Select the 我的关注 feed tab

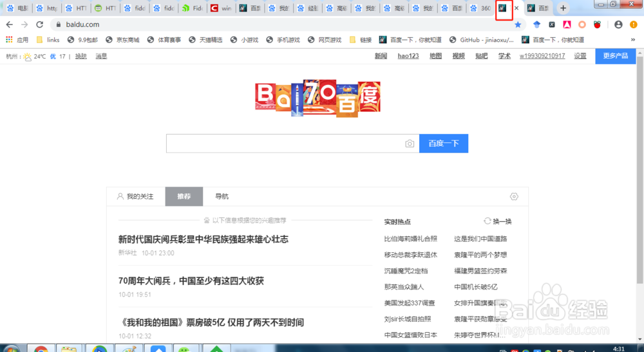(135, 196)
